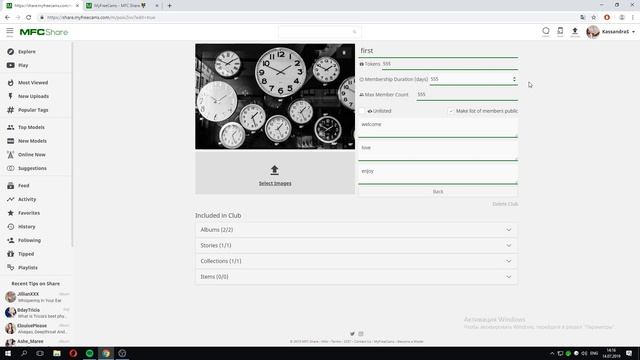
Task: Click the Twitter icon in footer
Action: point(352,334)
